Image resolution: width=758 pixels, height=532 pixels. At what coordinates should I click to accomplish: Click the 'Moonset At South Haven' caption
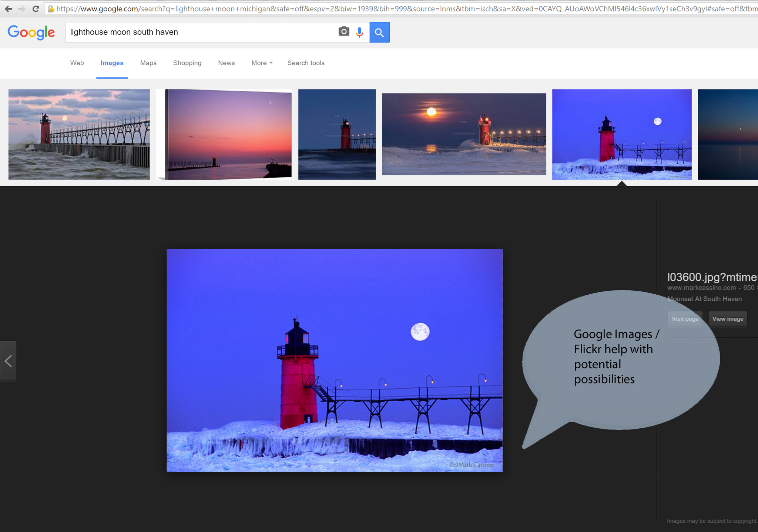[704, 299]
